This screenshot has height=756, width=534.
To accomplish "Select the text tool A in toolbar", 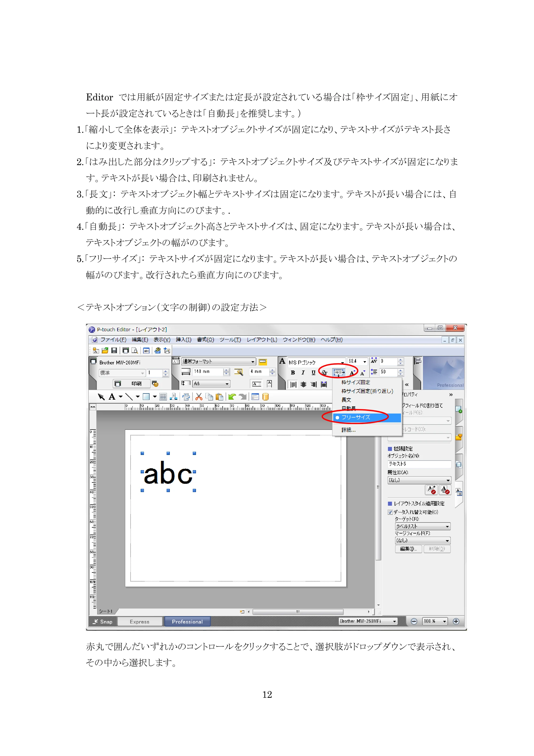I will 112,397.
